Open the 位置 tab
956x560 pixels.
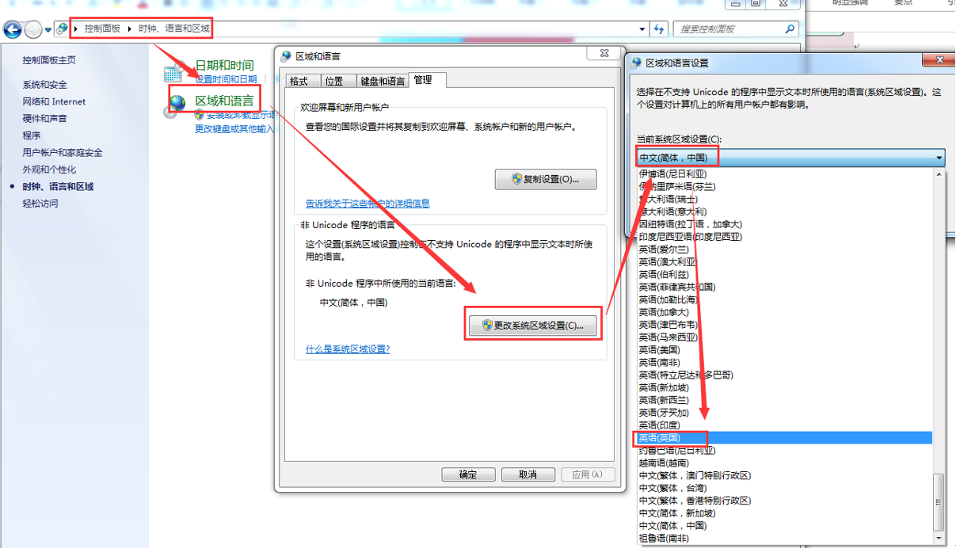(x=334, y=81)
